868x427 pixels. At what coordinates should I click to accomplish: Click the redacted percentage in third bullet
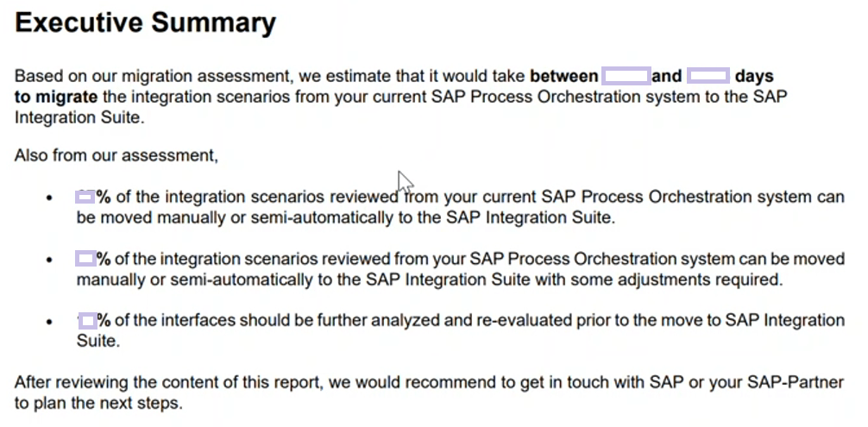87,320
